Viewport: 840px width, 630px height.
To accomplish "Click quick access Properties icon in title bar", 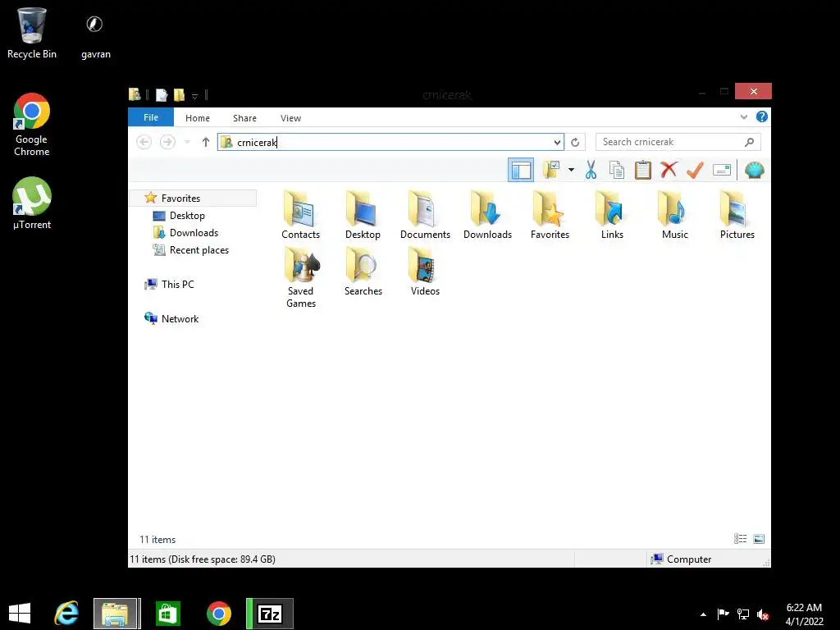I will coord(162,95).
